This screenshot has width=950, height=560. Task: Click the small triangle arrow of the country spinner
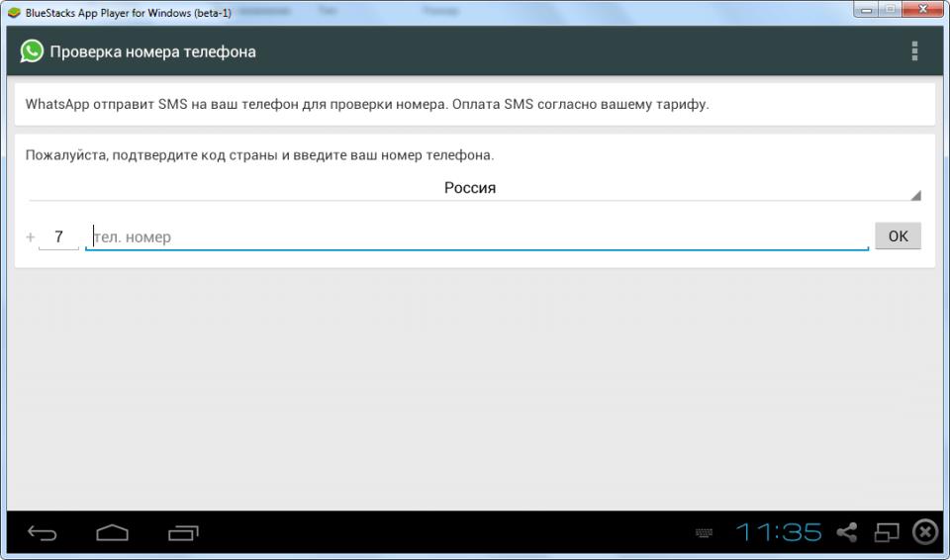[x=915, y=195]
